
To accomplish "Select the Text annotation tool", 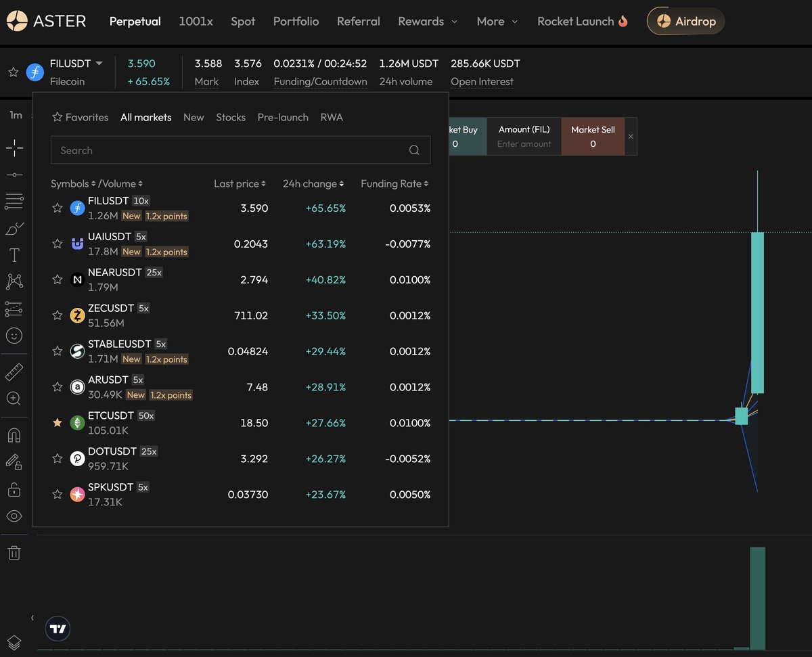I will pos(14,255).
